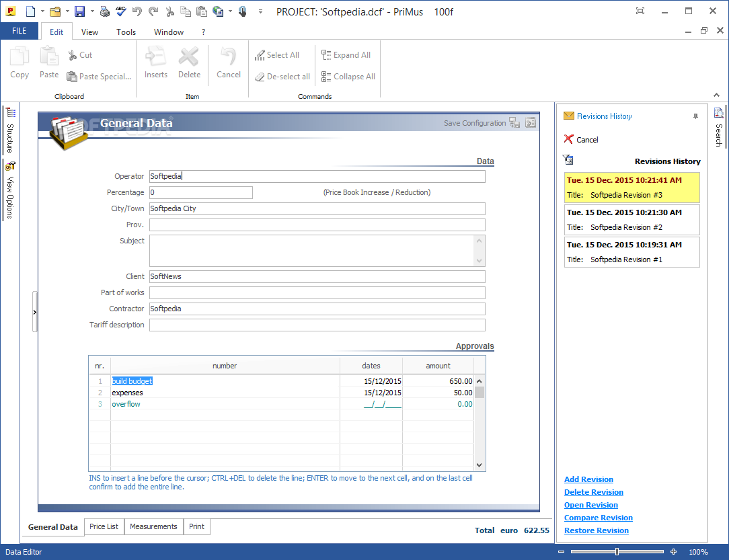729x560 pixels.
Task: Click the Print icon in quick access toolbar
Action: tap(105, 11)
